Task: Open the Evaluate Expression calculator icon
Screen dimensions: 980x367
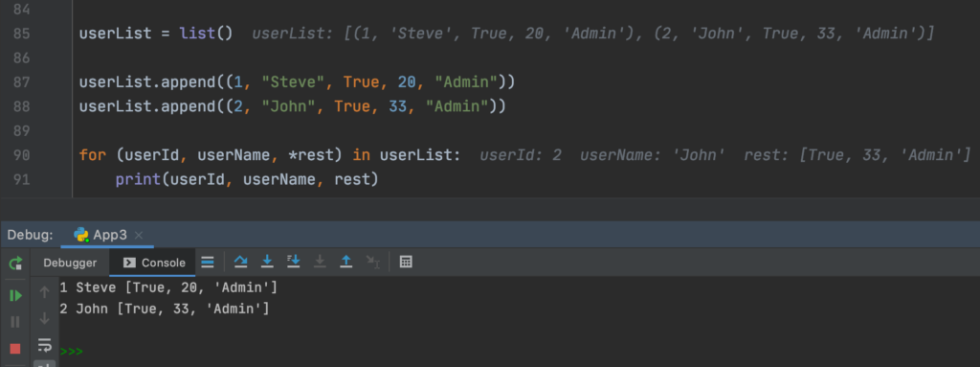Action: coord(406,262)
